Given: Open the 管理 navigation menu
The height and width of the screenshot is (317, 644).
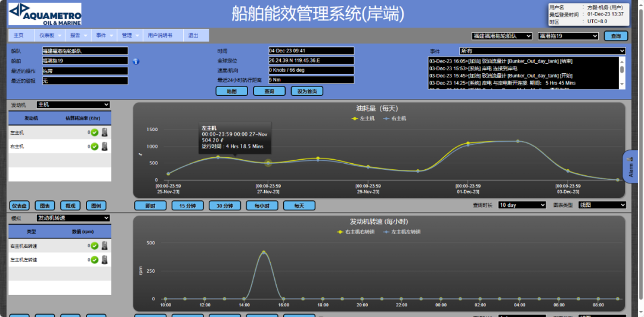Looking at the screenshot, I should [130, 35].
